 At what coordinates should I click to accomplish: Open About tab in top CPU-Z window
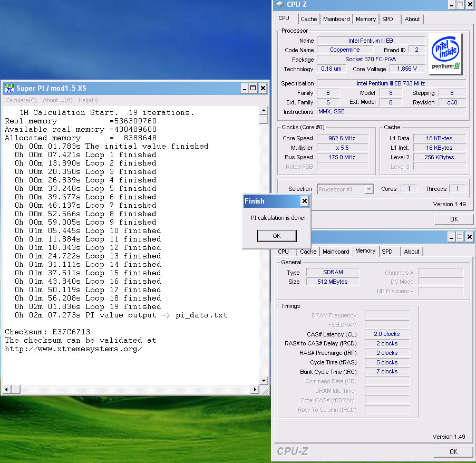pyautogui.click(x=412, y=19)
